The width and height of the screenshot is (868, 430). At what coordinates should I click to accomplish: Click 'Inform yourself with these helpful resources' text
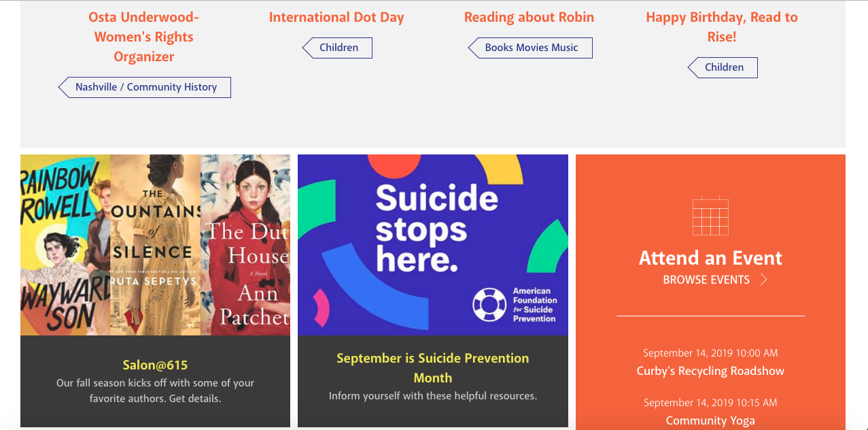(x=433, y=395)
